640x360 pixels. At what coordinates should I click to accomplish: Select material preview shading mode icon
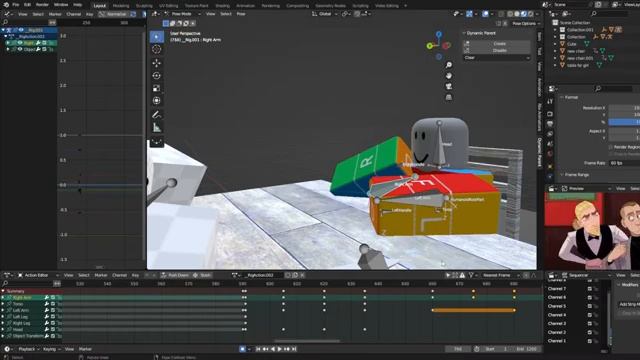click(x=524, y=14)
